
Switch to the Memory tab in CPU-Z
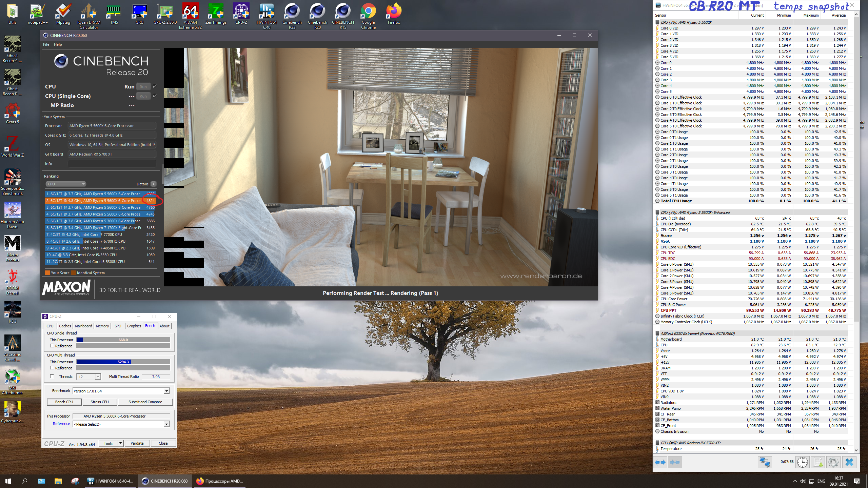coord(102,326)
